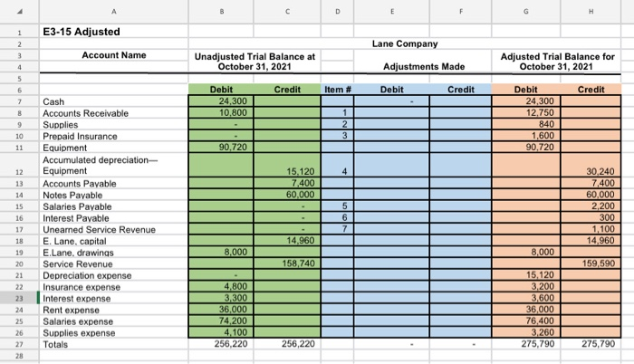Click the 'Adjustments Made' heading

pos(423,66)
